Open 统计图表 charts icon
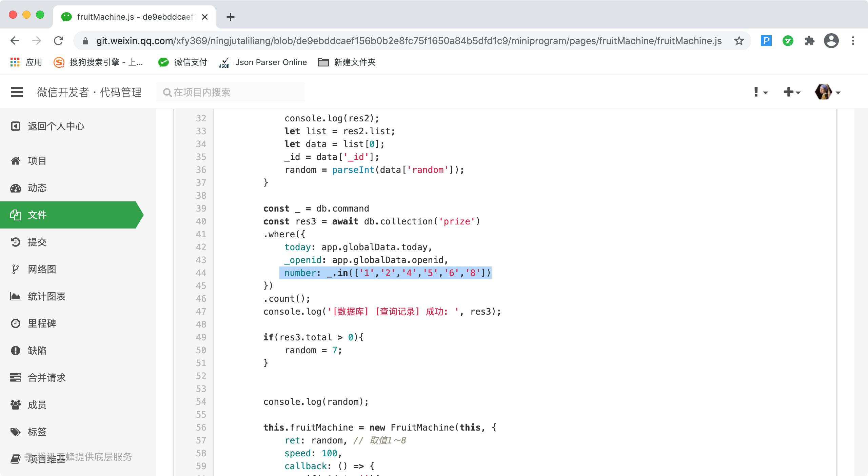 pyautogui.click(x=16, y=296)
